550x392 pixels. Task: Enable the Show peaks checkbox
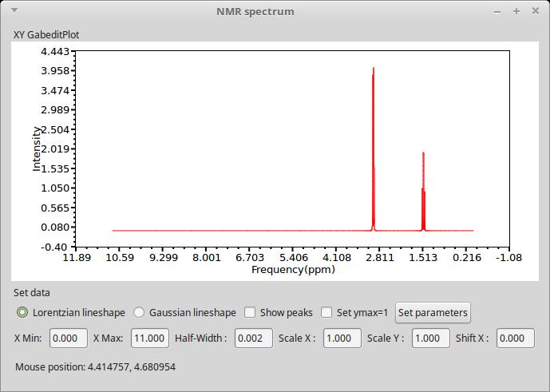(250, 312)
